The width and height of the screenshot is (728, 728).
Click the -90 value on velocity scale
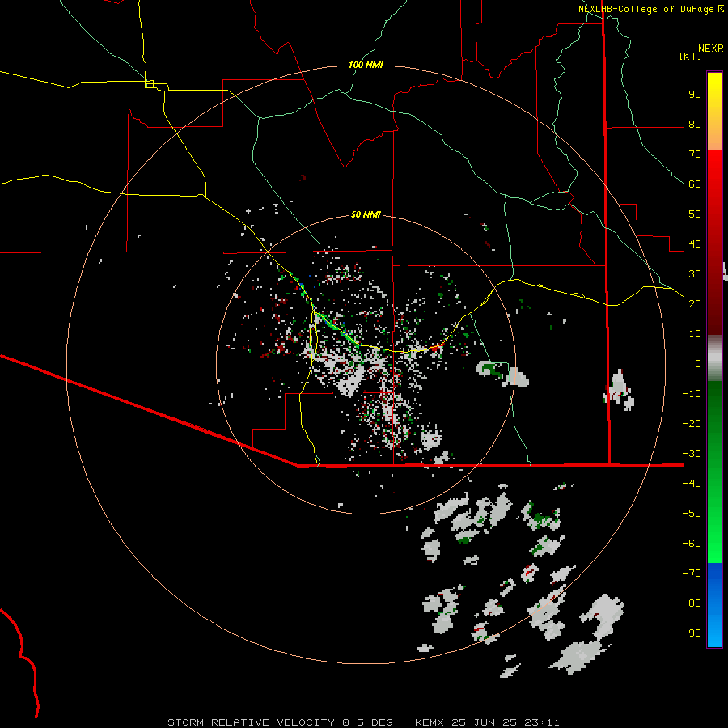(692, 633)
